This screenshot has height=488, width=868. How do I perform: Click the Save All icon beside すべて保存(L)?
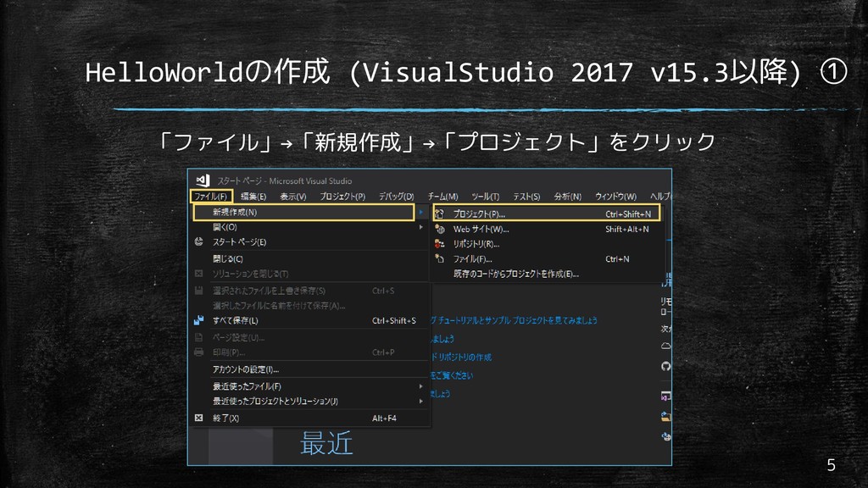click(x=198, y=320)
